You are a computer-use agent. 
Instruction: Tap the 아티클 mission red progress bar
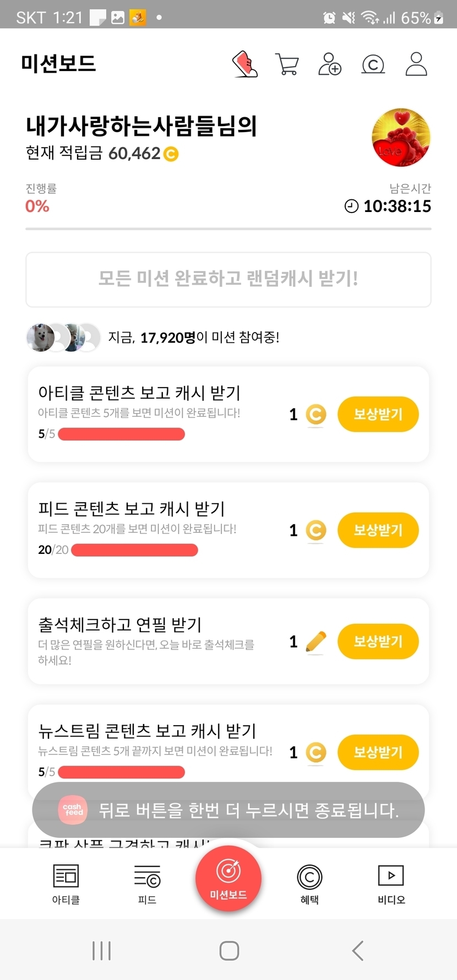(x=121, y=434)
